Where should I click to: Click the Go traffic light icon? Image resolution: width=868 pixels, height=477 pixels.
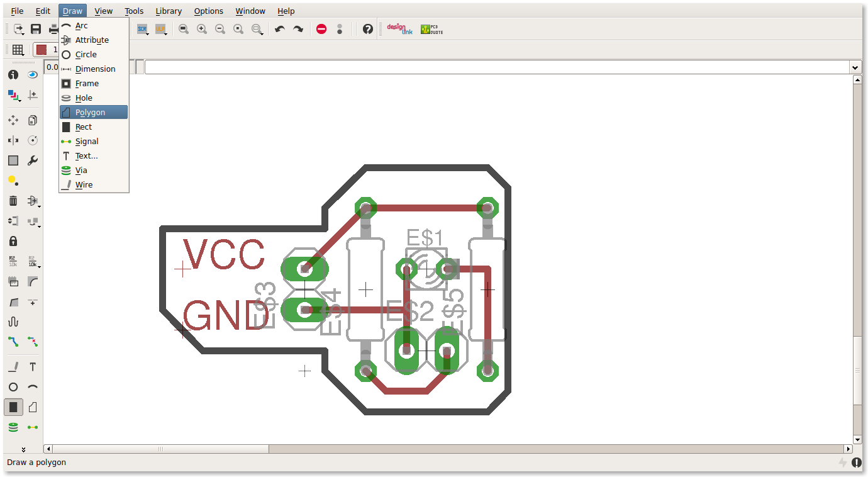(x=340, y=29)
